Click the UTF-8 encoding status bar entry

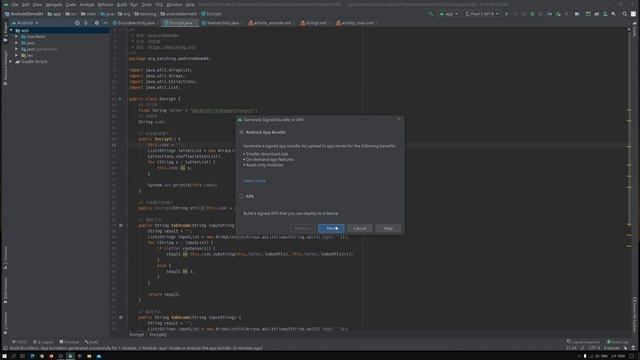594,348
